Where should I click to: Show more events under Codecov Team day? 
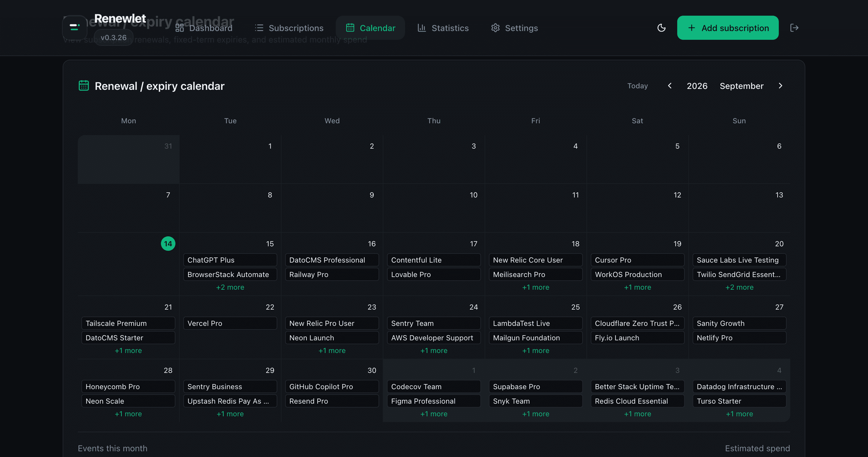point(434,414)
